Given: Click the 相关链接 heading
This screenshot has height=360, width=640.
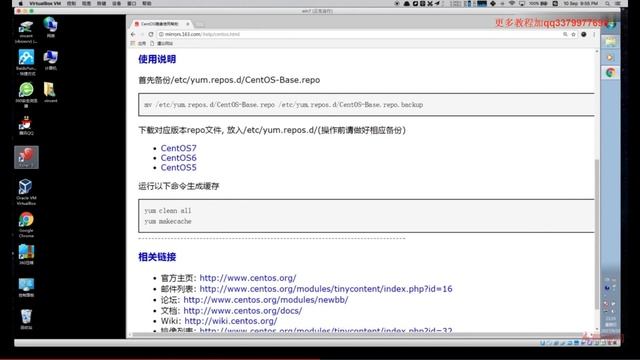Looking at the screenshot, I should (x=157, y=257).
